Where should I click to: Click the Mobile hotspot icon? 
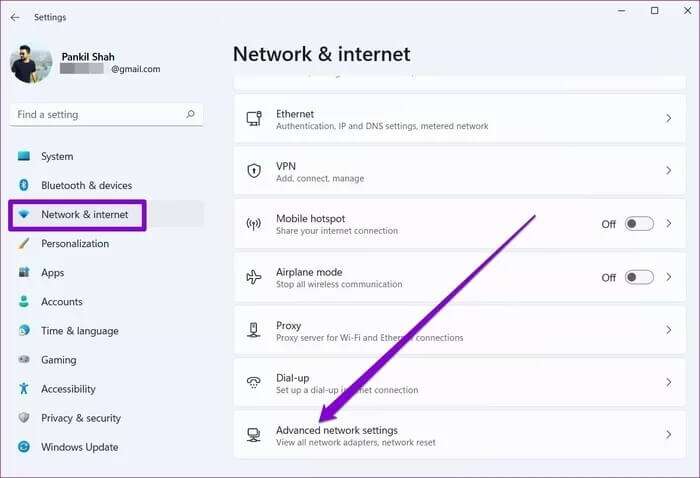pos(254,224)
